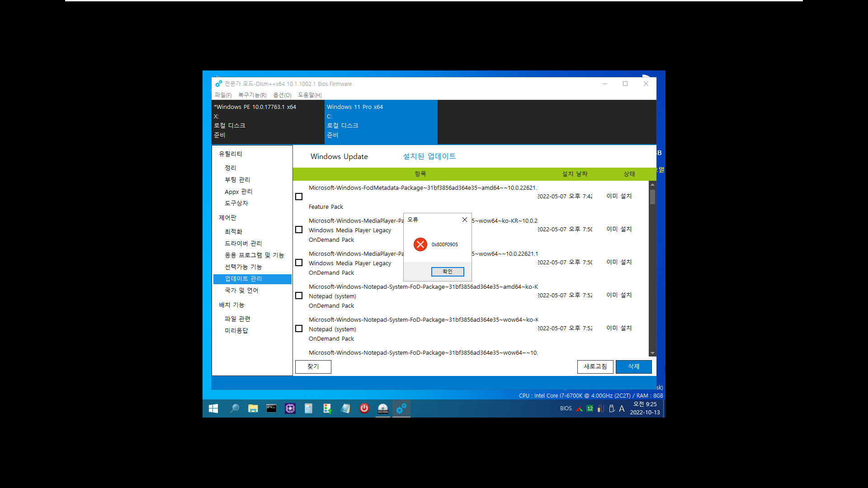Viewport: 868px width, 488px height.
Task: Open File Explorer from the taskbar
Action: click(x=253, y=408)
